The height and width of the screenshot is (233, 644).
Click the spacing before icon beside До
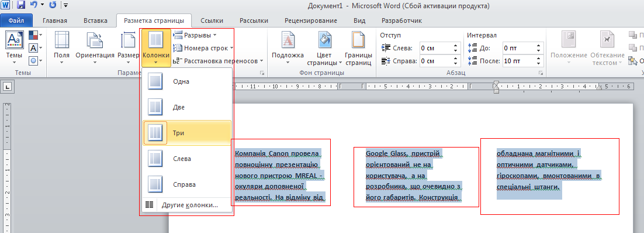click(472, 48)
